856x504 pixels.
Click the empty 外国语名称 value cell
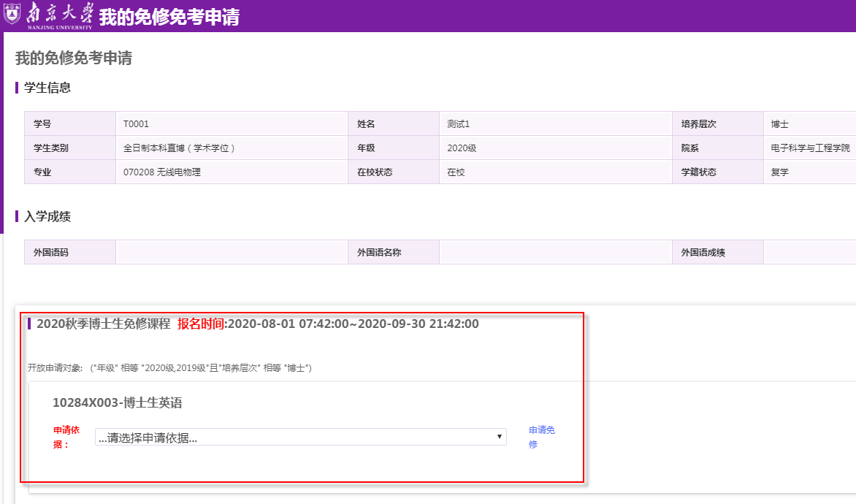click(x=555, y=253)
